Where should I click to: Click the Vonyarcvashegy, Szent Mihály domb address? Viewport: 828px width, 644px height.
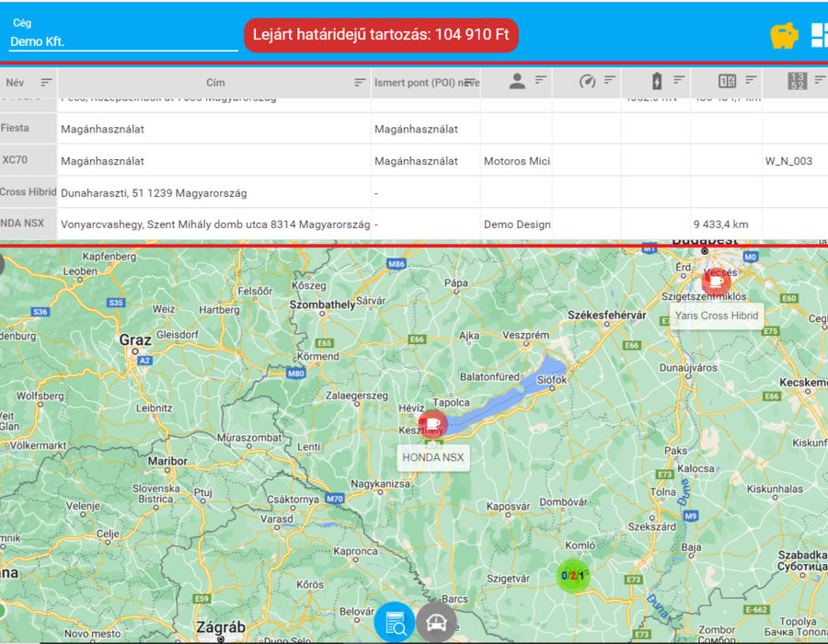click(x=215, y=224)
